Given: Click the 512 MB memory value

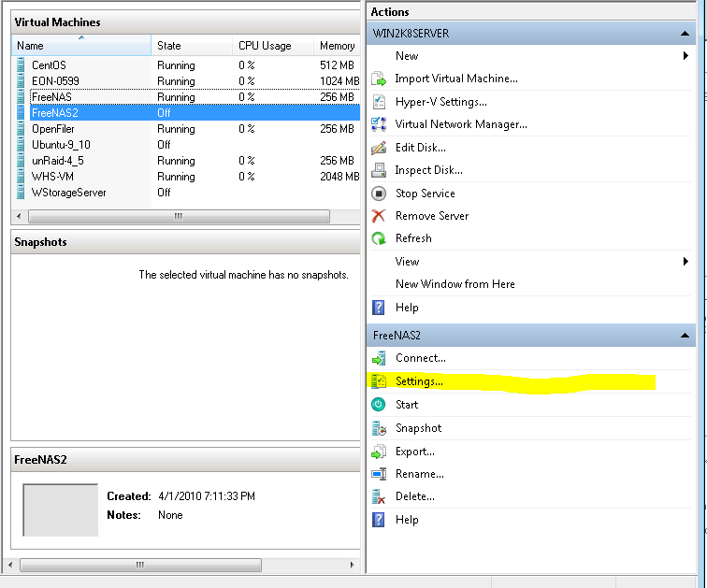Looking at the screenshot, I should (337, 65).
